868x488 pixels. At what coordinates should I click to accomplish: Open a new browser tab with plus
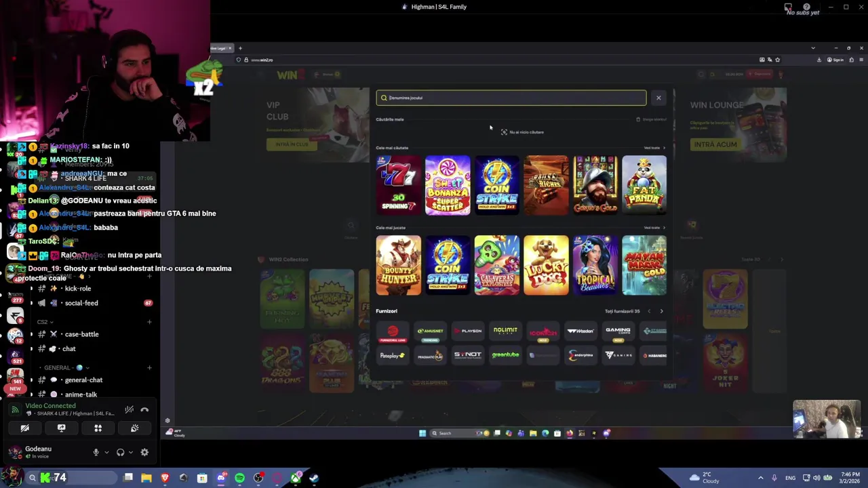pyautogui.click(x=240, y=48)
